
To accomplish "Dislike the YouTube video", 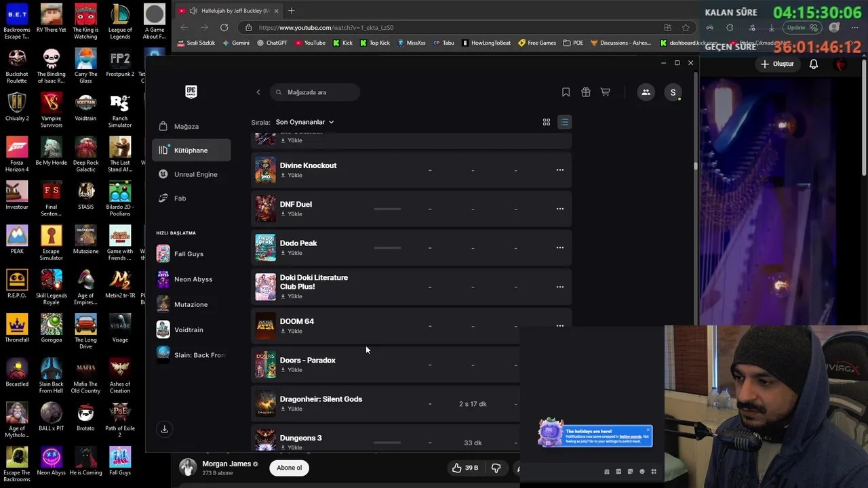I will coord(496,468).
